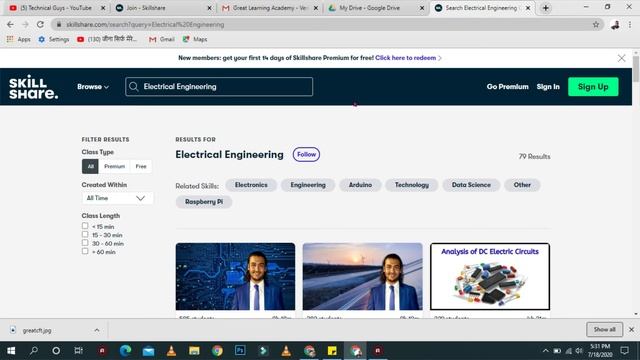Image resolution: width=640 pixels, height=360 pixels.
Task: Select Electronics related skill tag
Action: coord(251,185)
